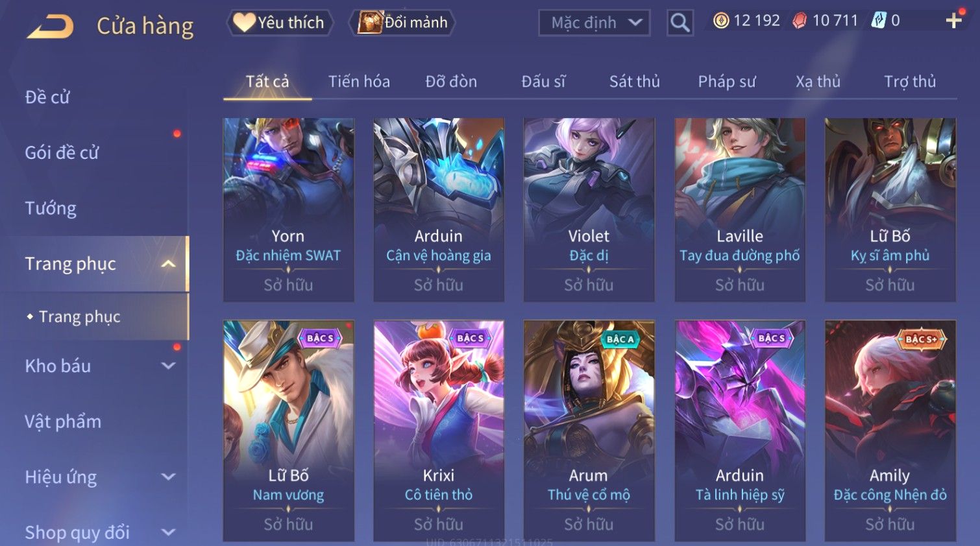The image size is (980, 546).
Task: Open the Mặc định sort dropdown
Action: point(594,23)
